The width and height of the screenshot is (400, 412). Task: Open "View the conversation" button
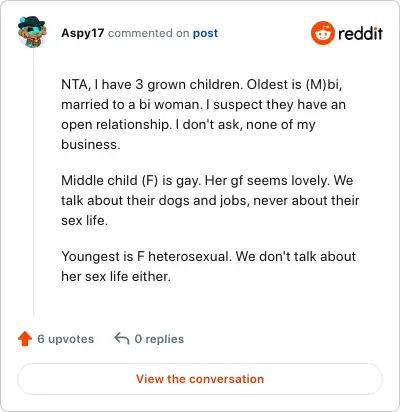coord(200,379)
